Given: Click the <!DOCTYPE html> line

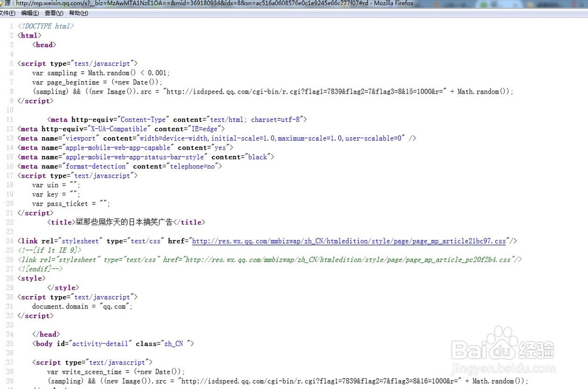Looking at the screenshot, I should tap(46, 26).
